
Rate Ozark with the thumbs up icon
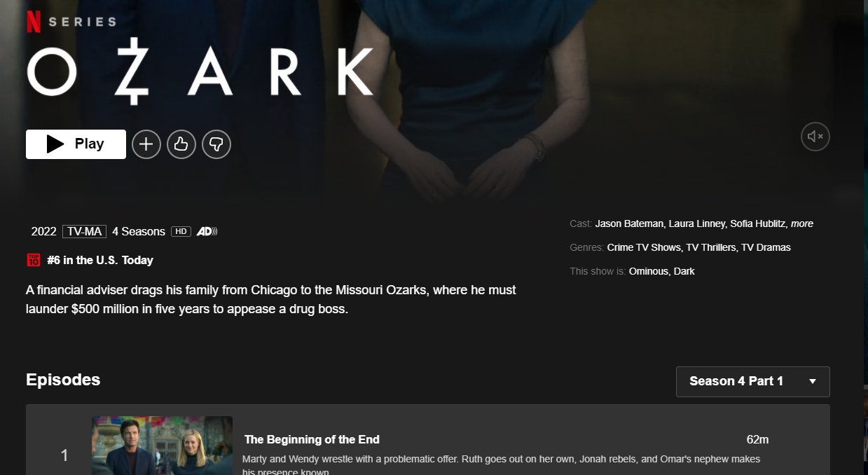pyautogui.click(x=181, y=144)
